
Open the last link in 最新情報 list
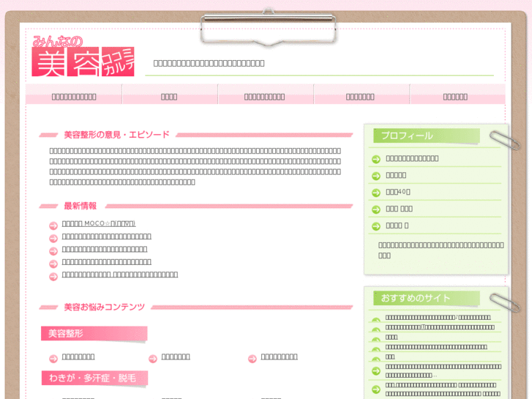120,275
